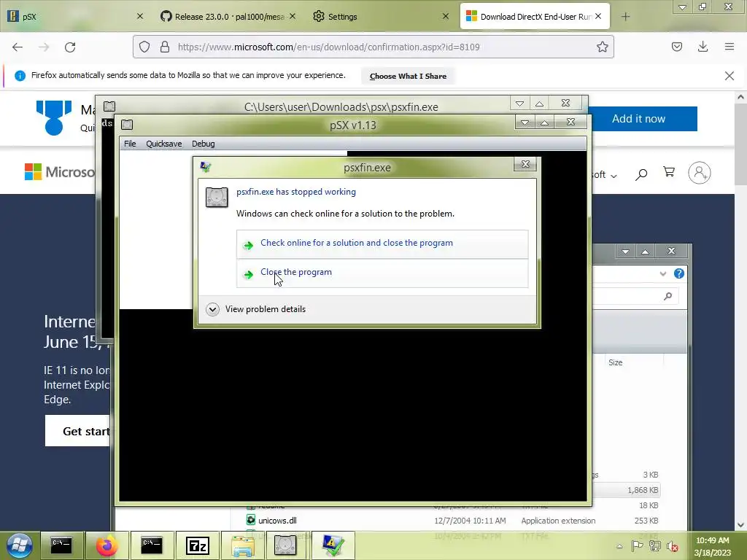The height and width of the screenshot is (560, 747).
Task: Open the problem reporting taskbar icon
Action: click(x=333, y=545)
